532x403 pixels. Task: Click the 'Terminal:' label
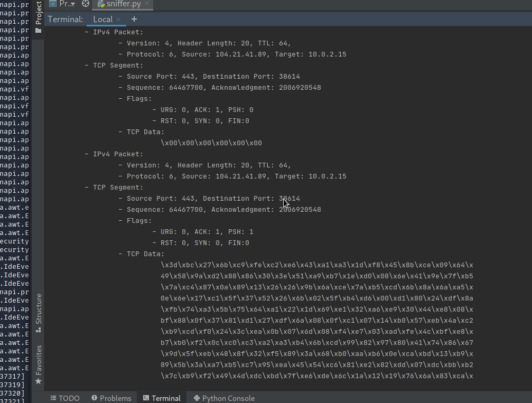pos(66,20)
